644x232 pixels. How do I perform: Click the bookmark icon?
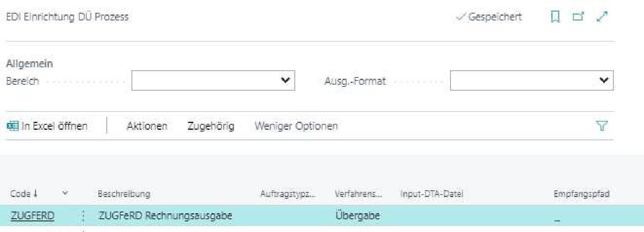point(555,17)
